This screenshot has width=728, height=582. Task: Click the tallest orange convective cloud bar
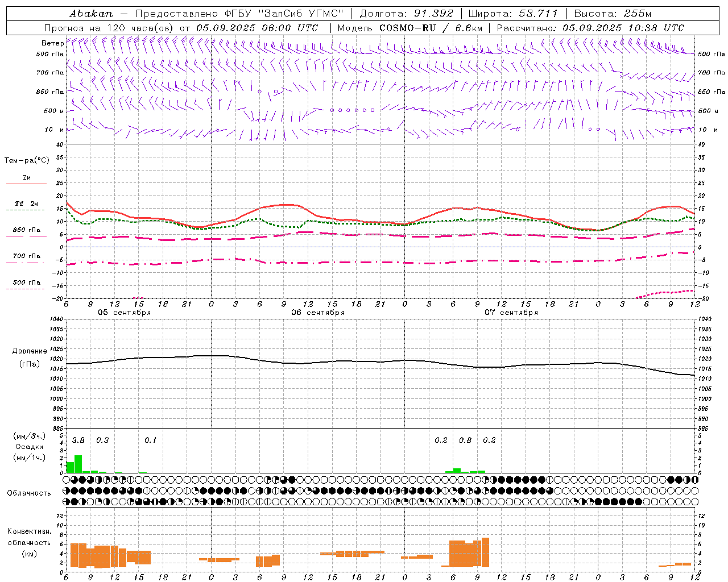coord(485,552)
